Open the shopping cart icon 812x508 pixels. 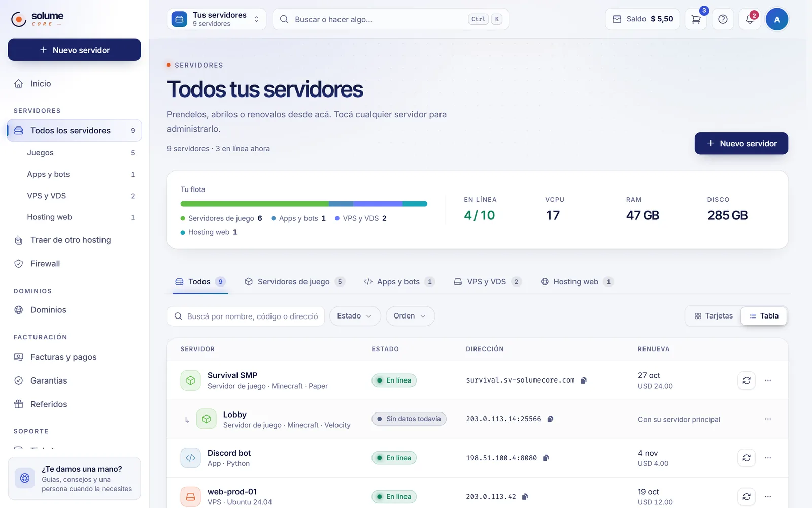(x=696, y=19)
